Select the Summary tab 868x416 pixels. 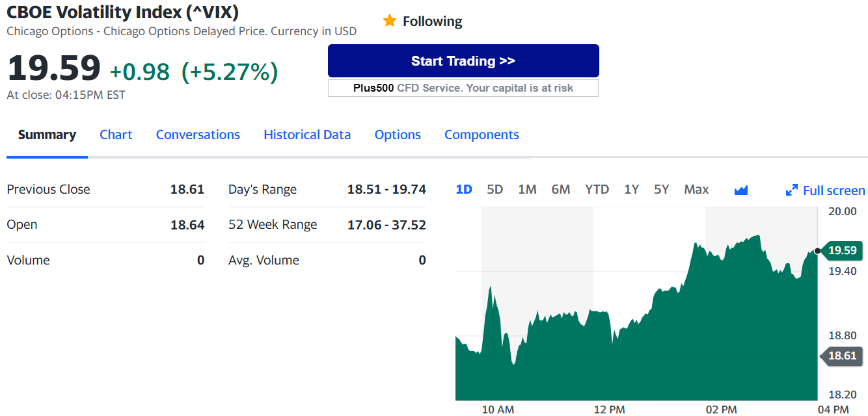pos(47,135)
